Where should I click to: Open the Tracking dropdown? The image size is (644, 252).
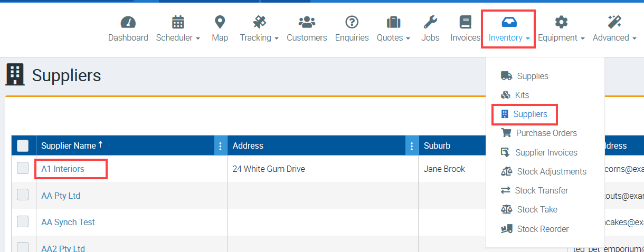(x=259, y=37)
